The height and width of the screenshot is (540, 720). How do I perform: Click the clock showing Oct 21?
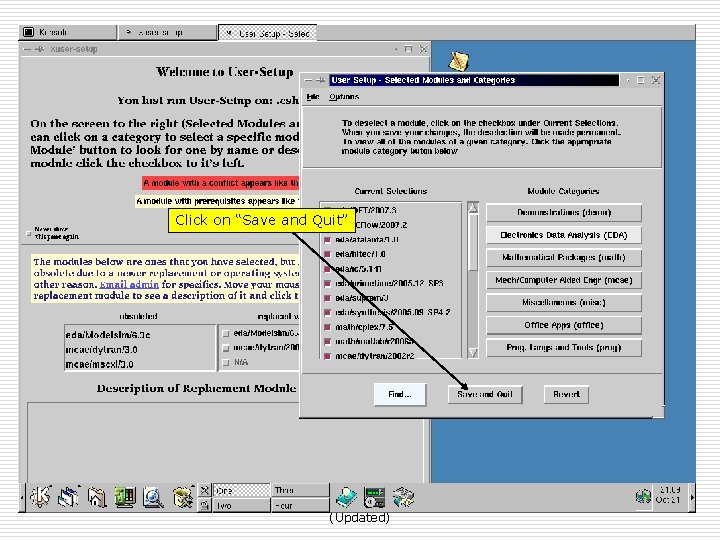pos(669,495)
